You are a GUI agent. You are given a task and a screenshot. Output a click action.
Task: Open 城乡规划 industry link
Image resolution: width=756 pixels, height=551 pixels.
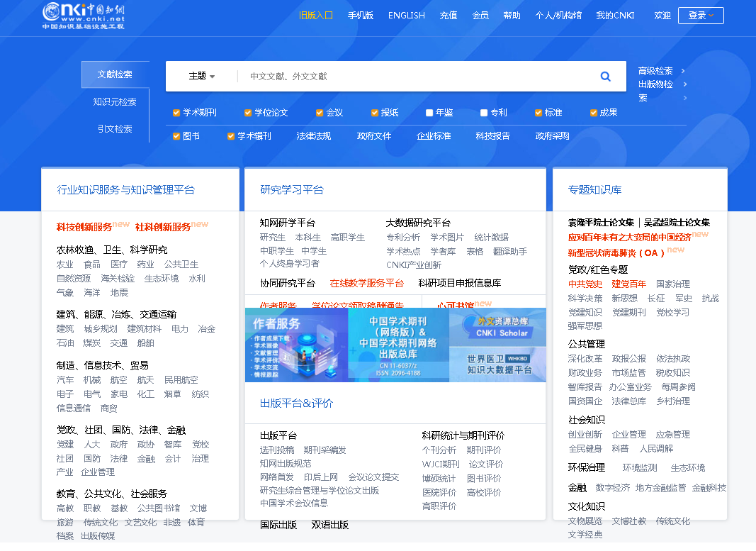click(101, 329)
